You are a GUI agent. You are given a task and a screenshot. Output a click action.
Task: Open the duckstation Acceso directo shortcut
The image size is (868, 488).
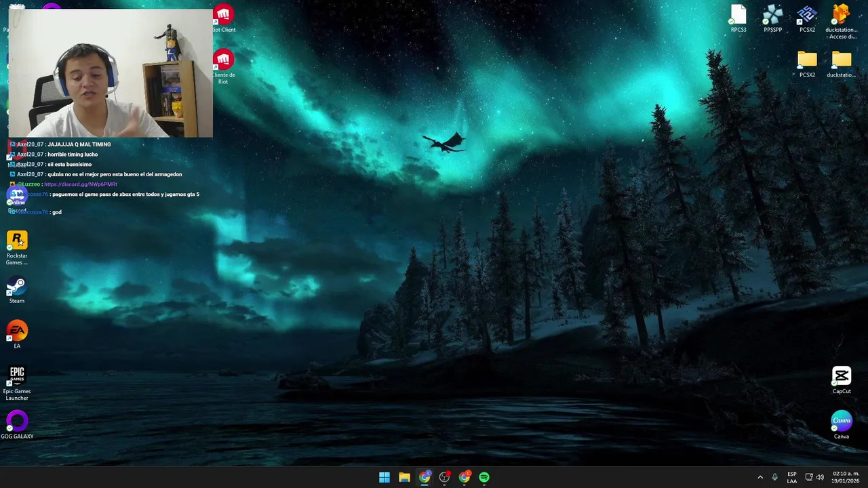point(842,22)
